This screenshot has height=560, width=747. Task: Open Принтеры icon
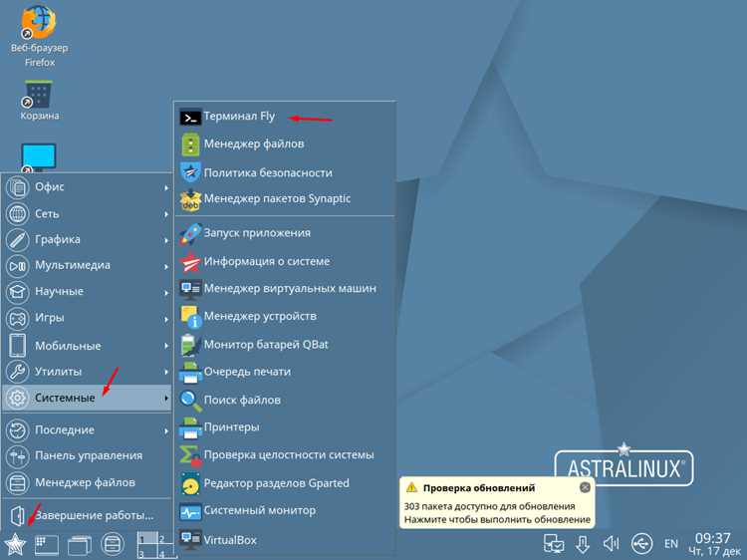[190, 427]
